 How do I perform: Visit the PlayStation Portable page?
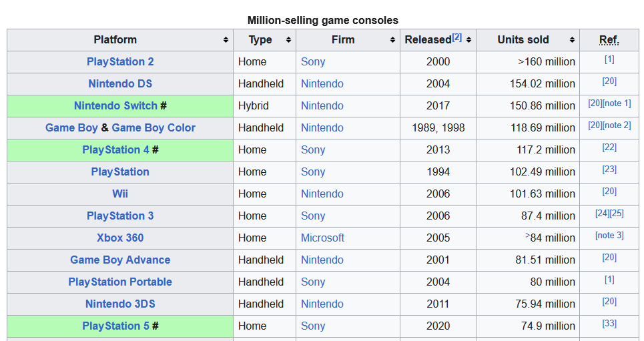point(120,282)
